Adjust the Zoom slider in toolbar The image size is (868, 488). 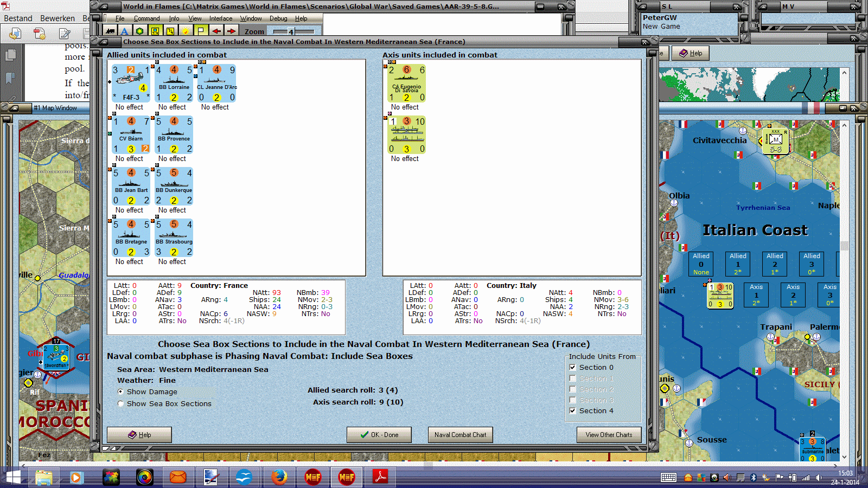[x=291, y=31]
